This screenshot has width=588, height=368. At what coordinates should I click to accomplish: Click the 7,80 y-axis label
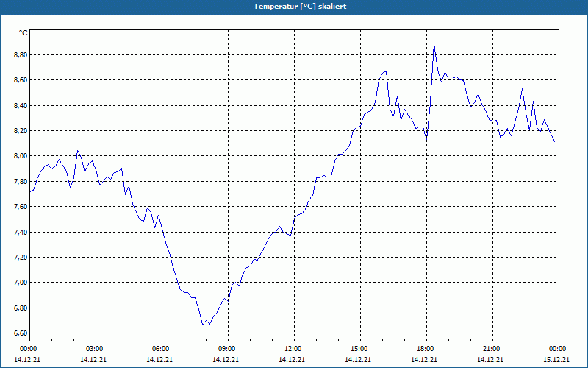coord(21,181)
